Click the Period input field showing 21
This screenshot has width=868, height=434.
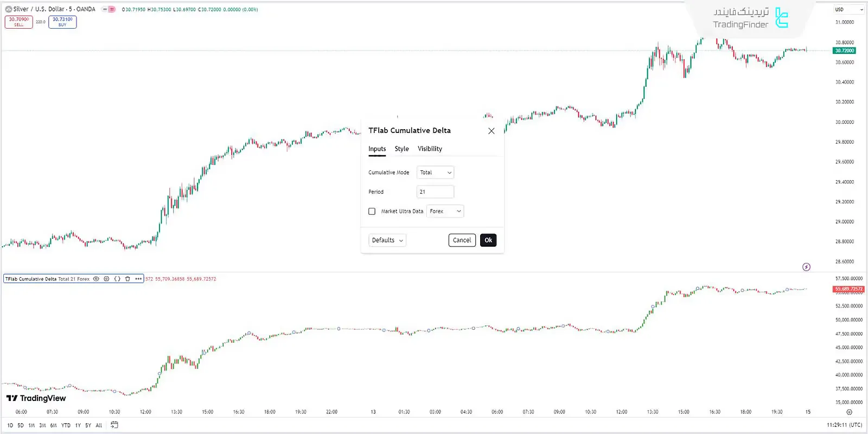[x=435, y=192]
